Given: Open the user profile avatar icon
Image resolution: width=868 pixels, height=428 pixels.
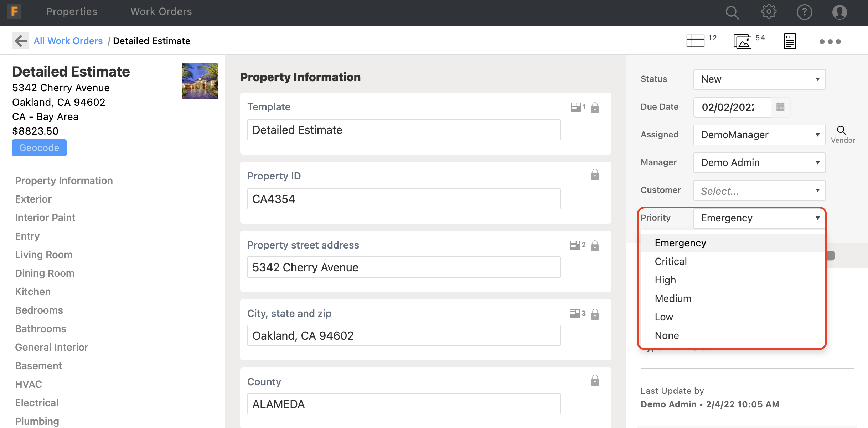Looking at the screenshot, I should click(x=839, y=12).
